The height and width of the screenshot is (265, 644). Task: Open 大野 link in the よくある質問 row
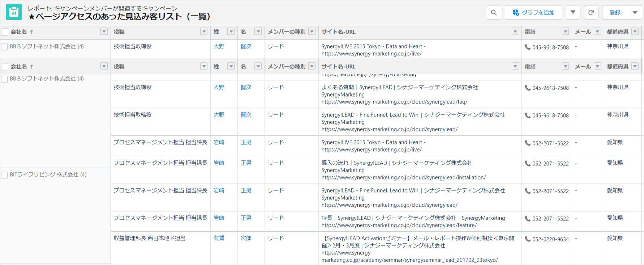pyautogui.click(x=219, y=87)
